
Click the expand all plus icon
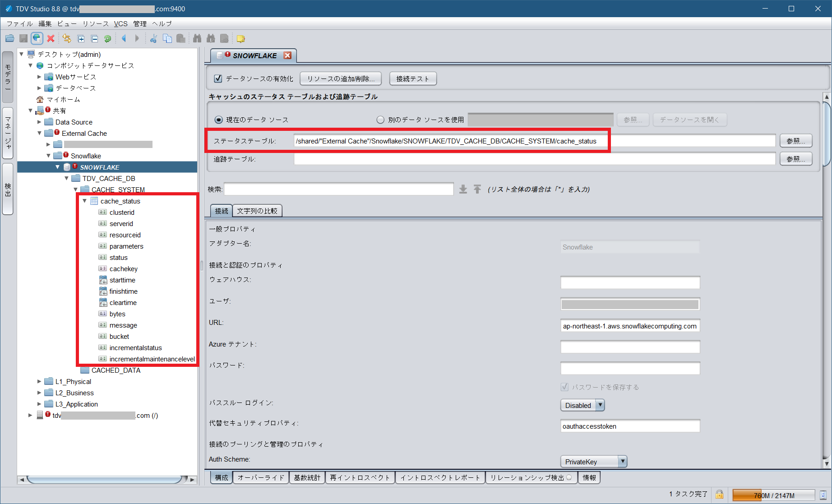point(81,39)
